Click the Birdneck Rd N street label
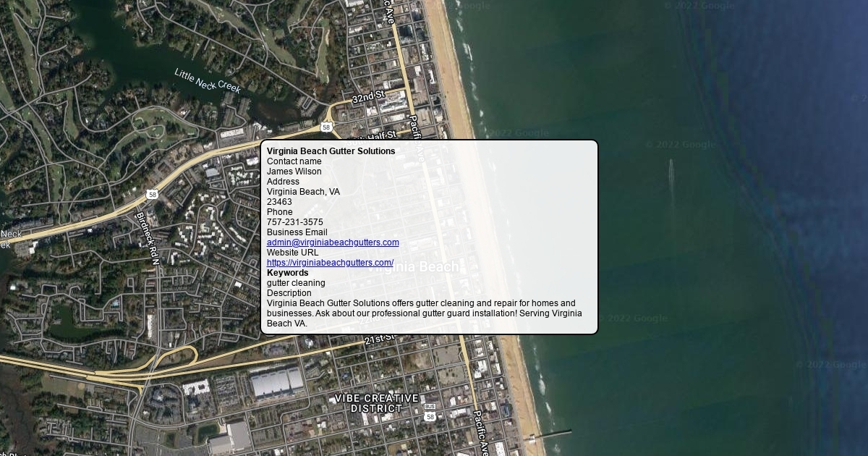 146,237
